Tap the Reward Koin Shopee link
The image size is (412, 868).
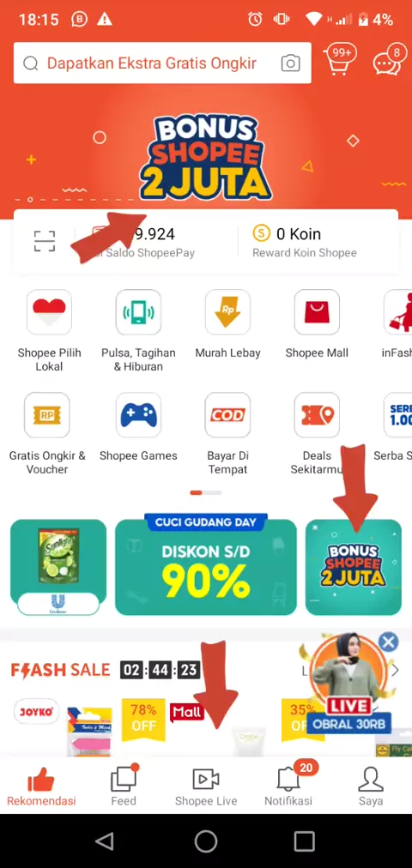pos(305,253)
